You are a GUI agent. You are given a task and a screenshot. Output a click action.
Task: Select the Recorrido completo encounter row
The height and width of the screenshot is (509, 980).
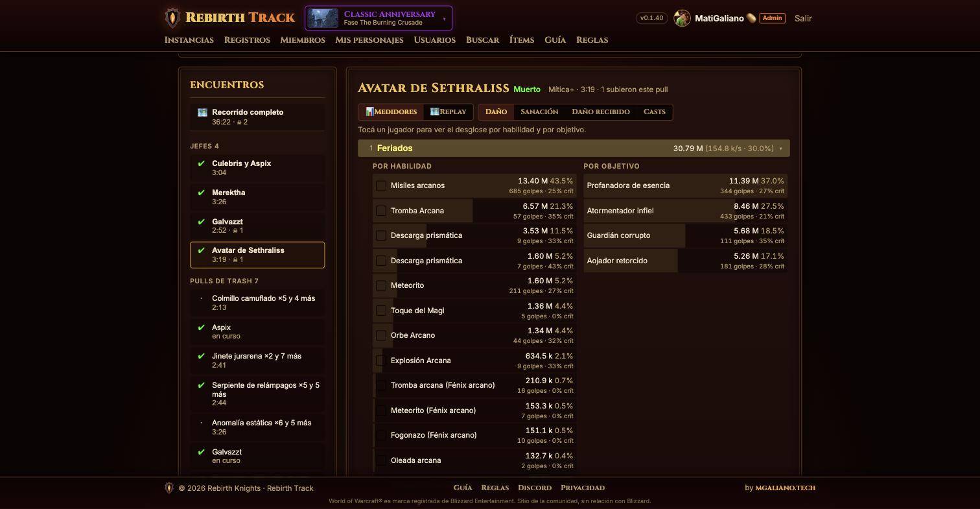(257, 117)
